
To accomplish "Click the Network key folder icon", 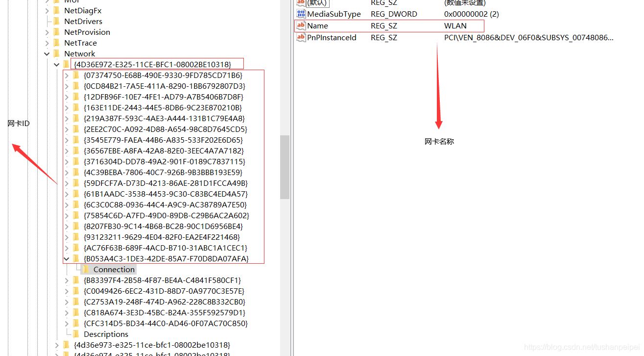I will [x=56, y=54].
